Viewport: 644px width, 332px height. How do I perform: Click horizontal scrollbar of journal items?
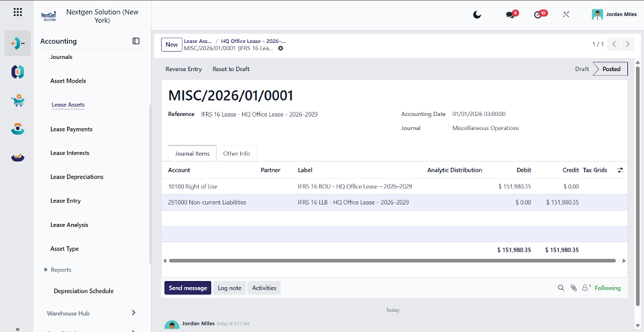392,260
